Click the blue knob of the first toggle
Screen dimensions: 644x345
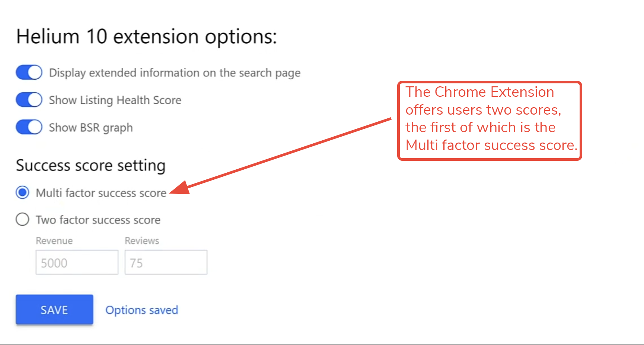(x=34, y=72)
